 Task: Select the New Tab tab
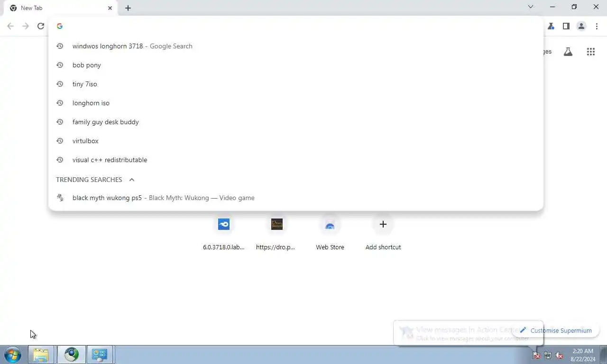61,8
